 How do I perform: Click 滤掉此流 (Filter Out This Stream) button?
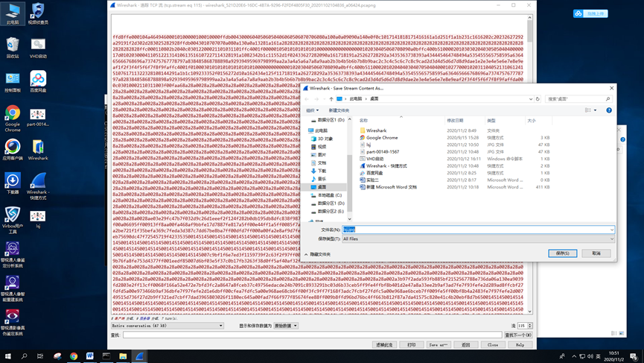click(384, 345)
